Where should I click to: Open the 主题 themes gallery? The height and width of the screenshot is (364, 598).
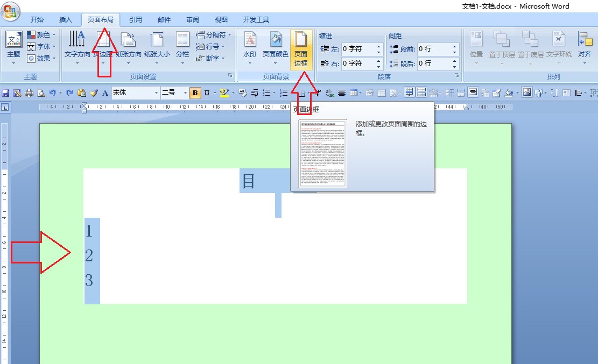14,47
